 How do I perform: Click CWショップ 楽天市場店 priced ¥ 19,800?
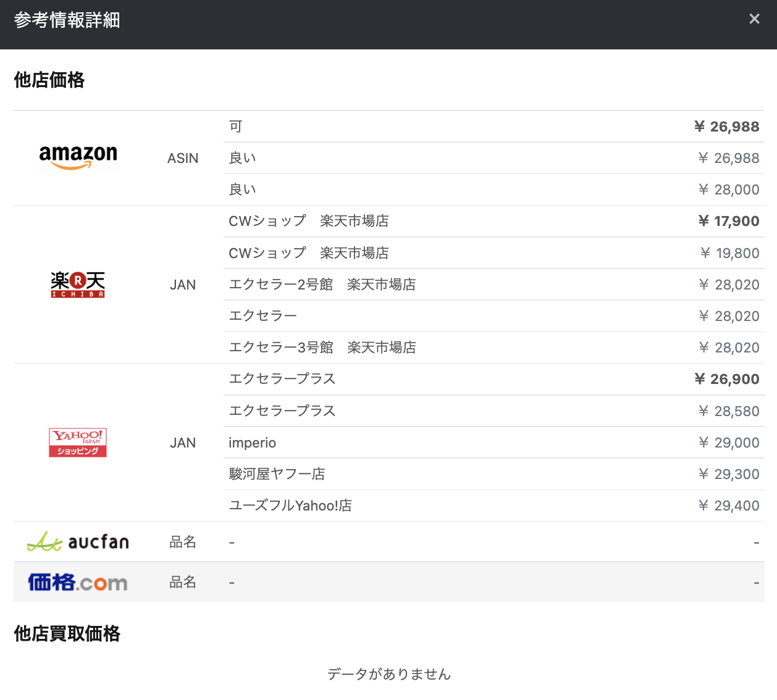click(x=309, y=253)
